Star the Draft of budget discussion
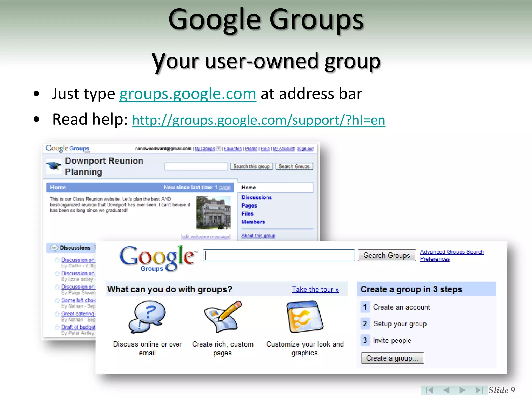Image resolution: width=532 pixels, height=399 pixels. coord(57,327)
